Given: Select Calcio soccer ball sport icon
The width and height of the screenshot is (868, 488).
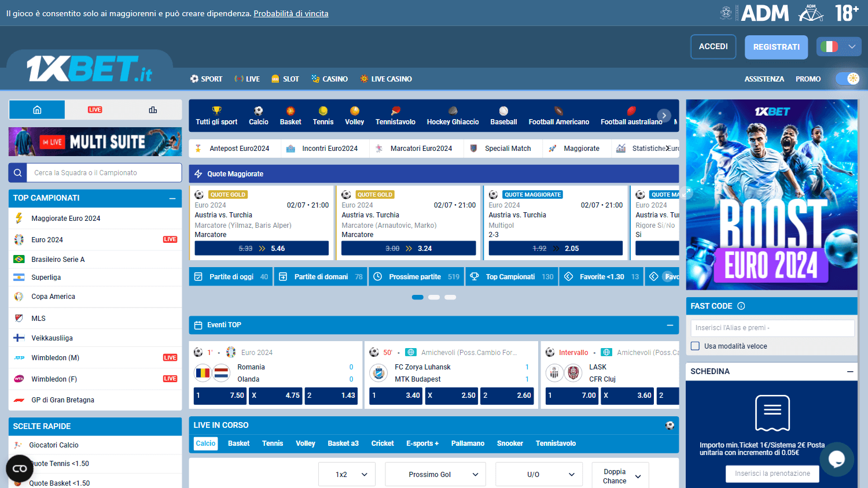Looking at the screenshot, I should 259,110.
